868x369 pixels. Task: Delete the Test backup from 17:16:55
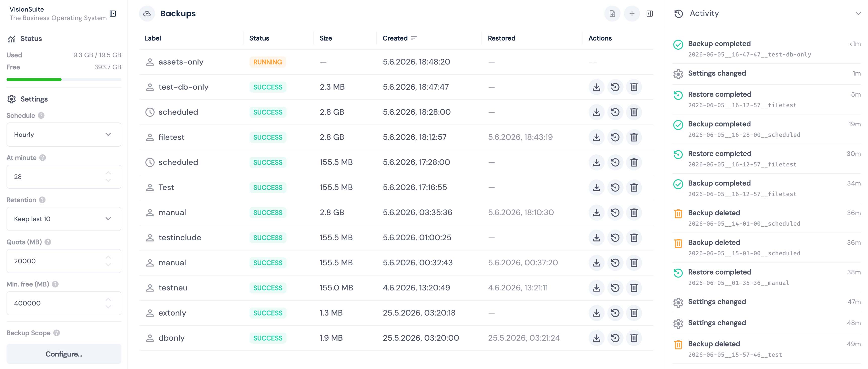click(x=634, y=187)
